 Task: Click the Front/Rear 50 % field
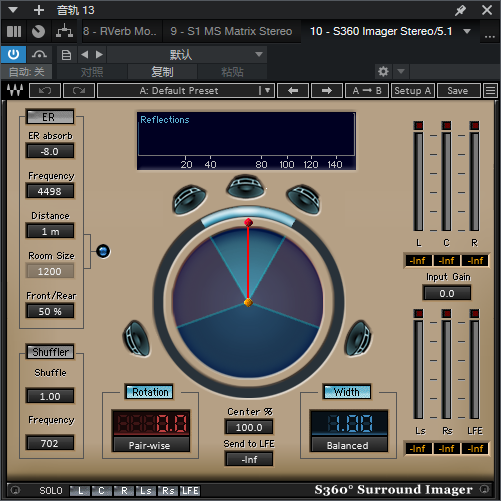point(50,311)
